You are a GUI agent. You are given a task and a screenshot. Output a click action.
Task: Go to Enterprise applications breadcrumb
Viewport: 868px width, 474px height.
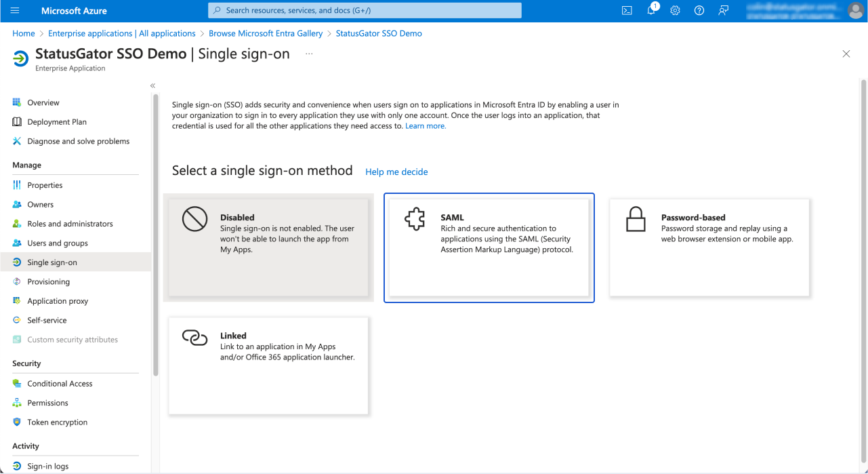tap(122, 33)
